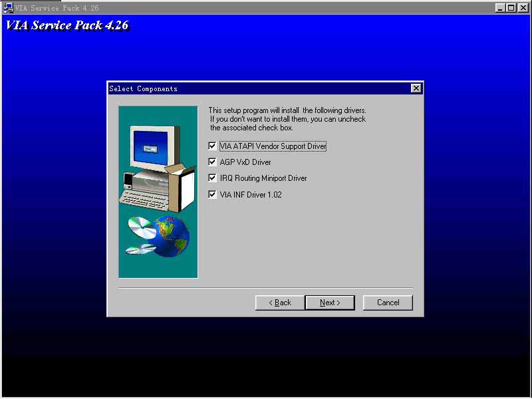Minimize the VIA Service Pack window
532x399 pixels.
501,7
